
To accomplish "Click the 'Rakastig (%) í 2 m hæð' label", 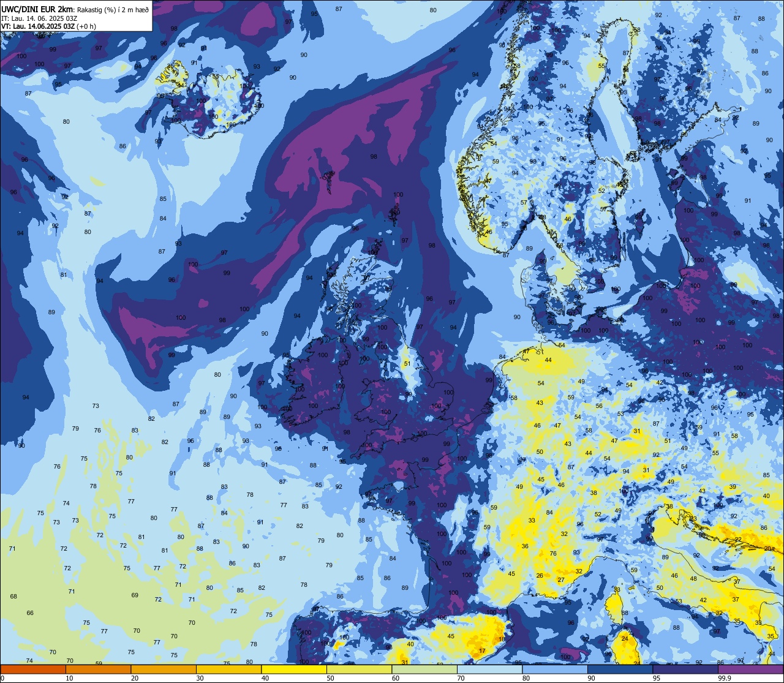I will (112, 9).
